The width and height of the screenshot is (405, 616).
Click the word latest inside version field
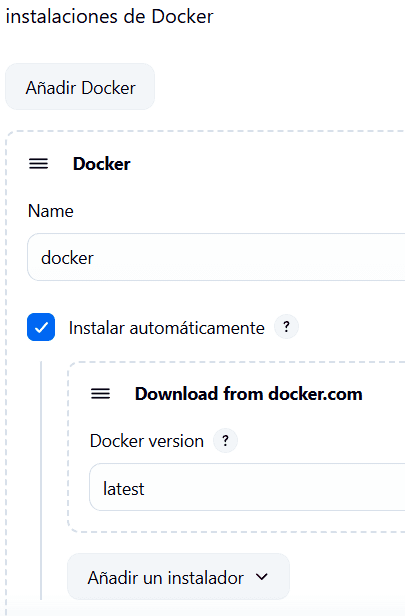point(124,489)
